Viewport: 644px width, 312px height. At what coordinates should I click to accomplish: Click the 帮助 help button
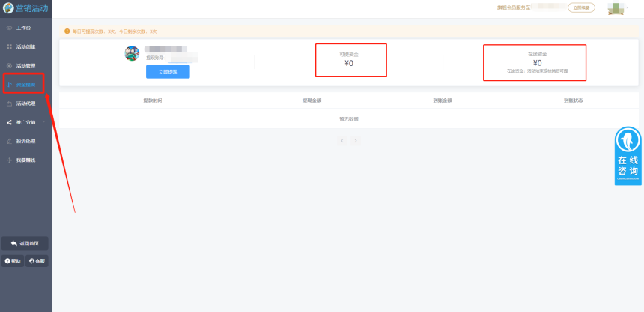click(13, 261)
